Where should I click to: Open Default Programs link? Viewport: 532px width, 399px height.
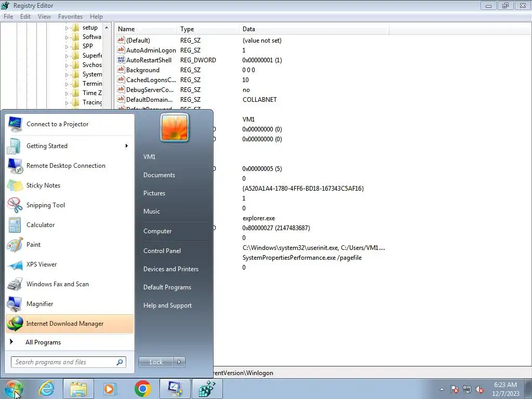[x=167, y=287]
